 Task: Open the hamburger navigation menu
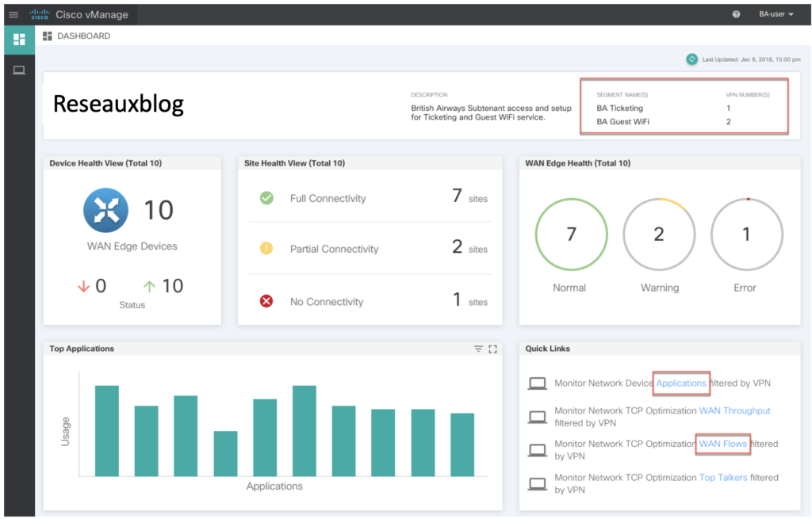click(13, 14)
